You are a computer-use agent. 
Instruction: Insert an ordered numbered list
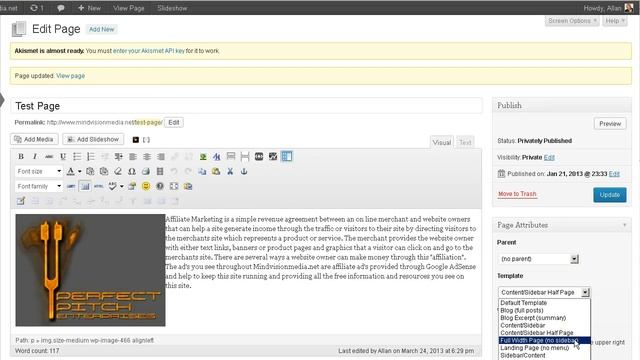click(x=91, y=157)
